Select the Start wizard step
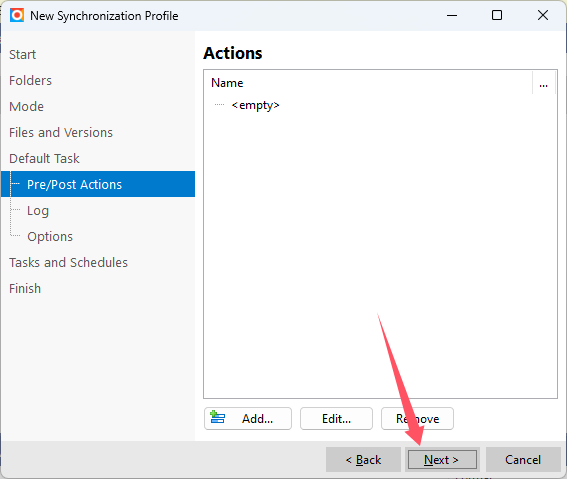 coord(22,55)
